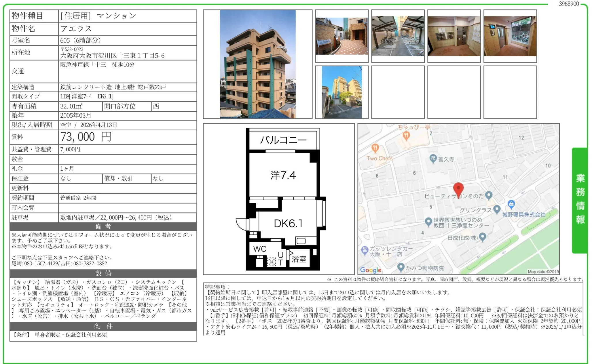Click the 日成化成(株) map marker
The height and width of the screenshot is (364, 592).
[x=483, y=237]
